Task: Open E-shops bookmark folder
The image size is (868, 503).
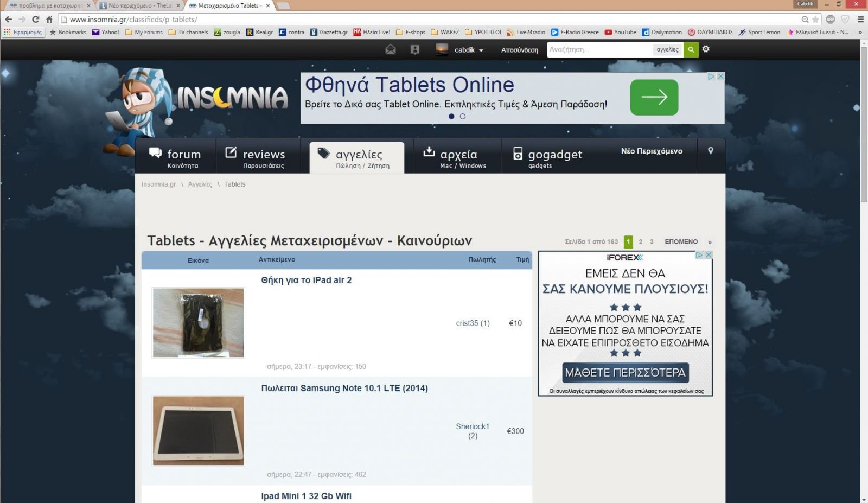Action: click(x=411, y=32)
